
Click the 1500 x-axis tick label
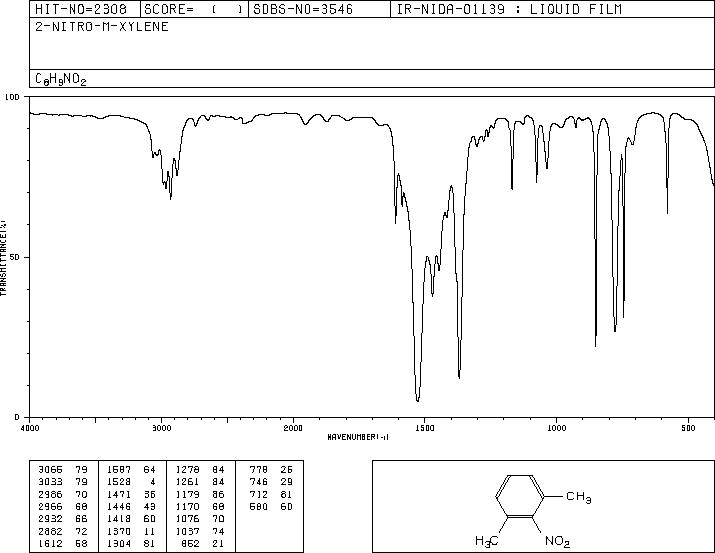pyautogui.click(x=425, y=428)
